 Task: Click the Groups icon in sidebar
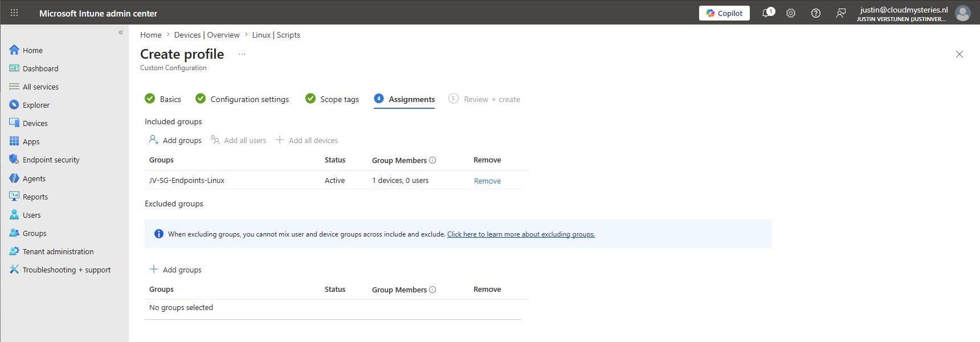click(14, 233)
